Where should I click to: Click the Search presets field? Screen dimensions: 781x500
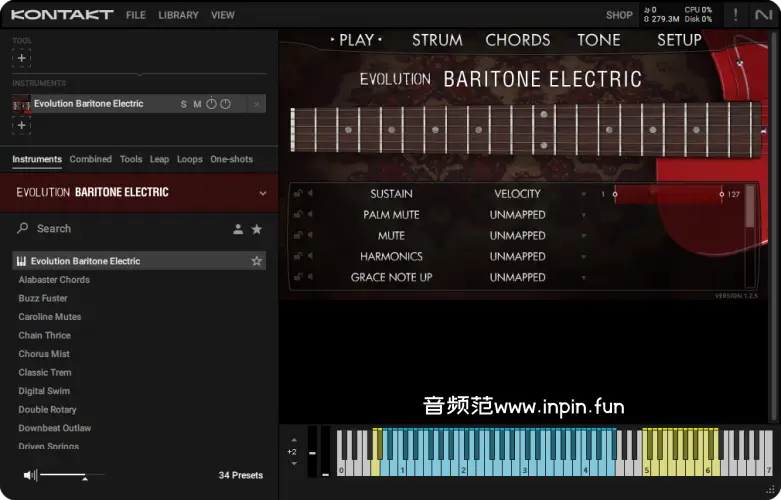(120, 229)
